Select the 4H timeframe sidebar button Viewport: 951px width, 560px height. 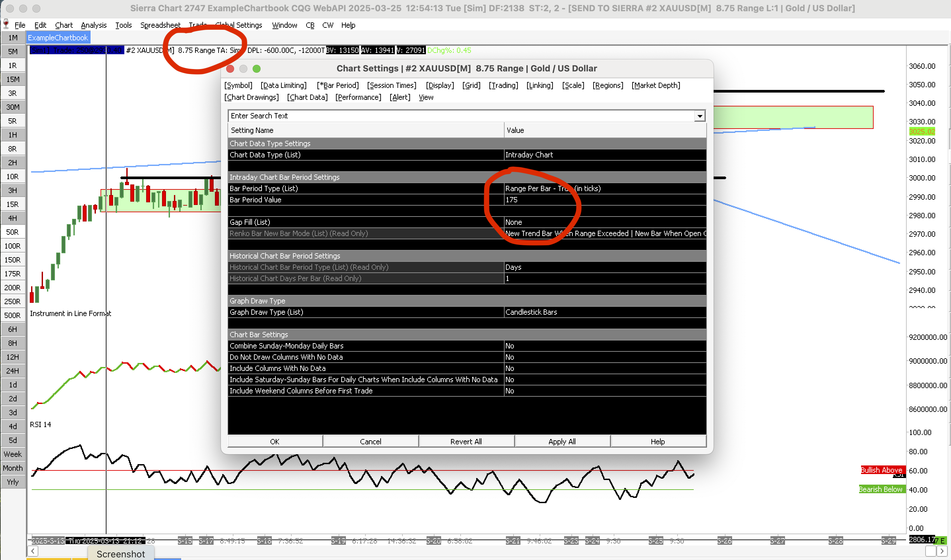(13, 218)
